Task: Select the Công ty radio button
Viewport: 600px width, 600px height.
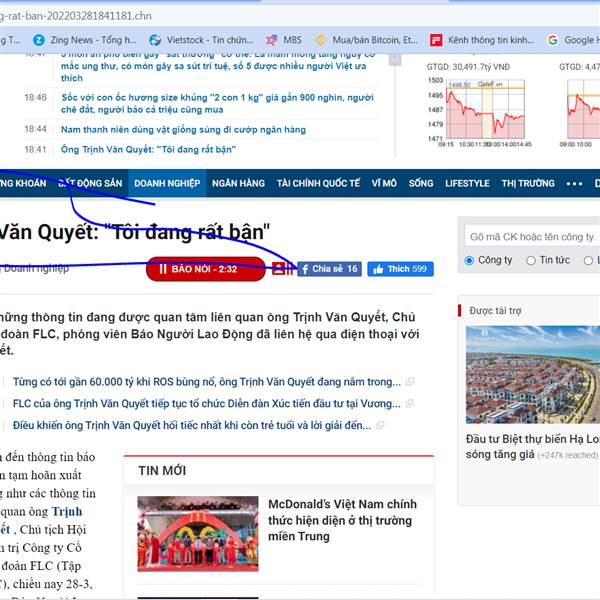Action: [x=469, y=261]
